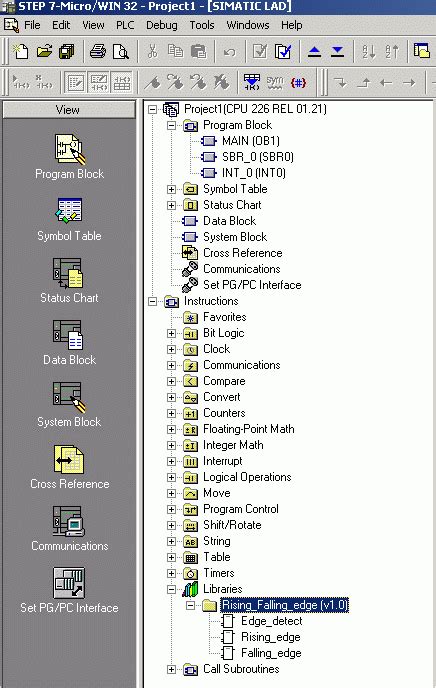The image size is (436, 688).
Task: Open Set PG/PC Interface from View bar
Action: (69, 591)
